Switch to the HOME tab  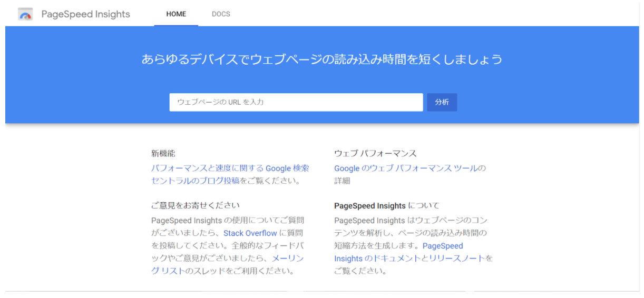176,14
